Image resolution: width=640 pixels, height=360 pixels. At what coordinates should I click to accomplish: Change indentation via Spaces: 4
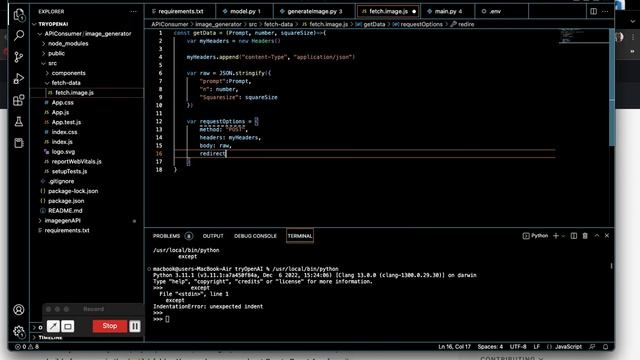click(x=490, y=347)
